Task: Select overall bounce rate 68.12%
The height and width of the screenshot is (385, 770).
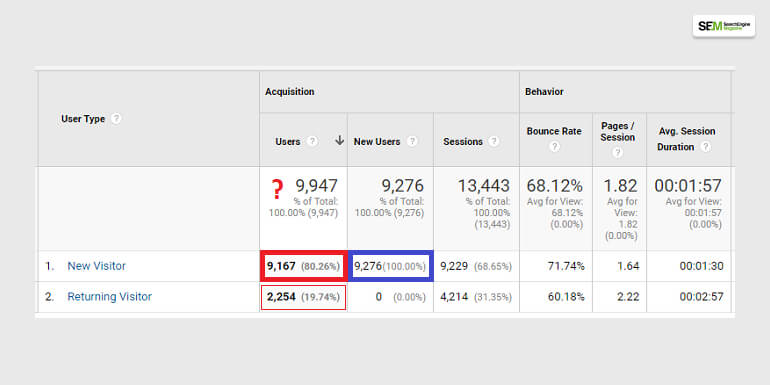Action: [554, 186]
